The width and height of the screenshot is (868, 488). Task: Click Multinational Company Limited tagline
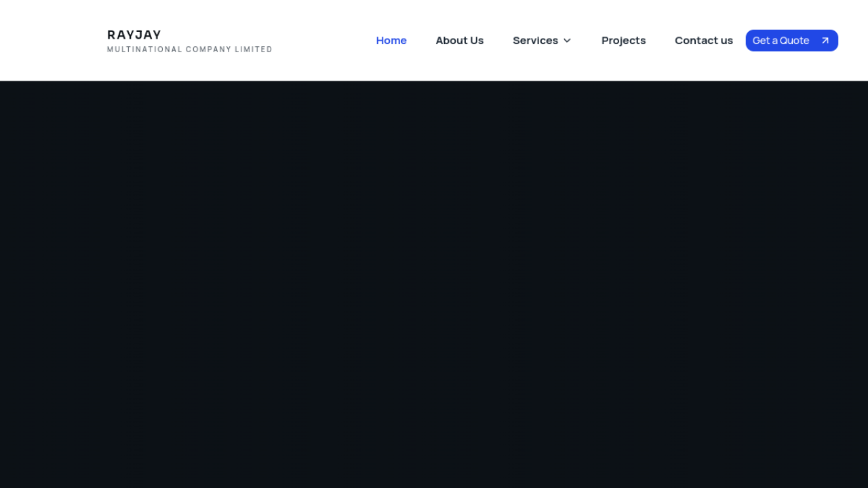coord(190,49)
